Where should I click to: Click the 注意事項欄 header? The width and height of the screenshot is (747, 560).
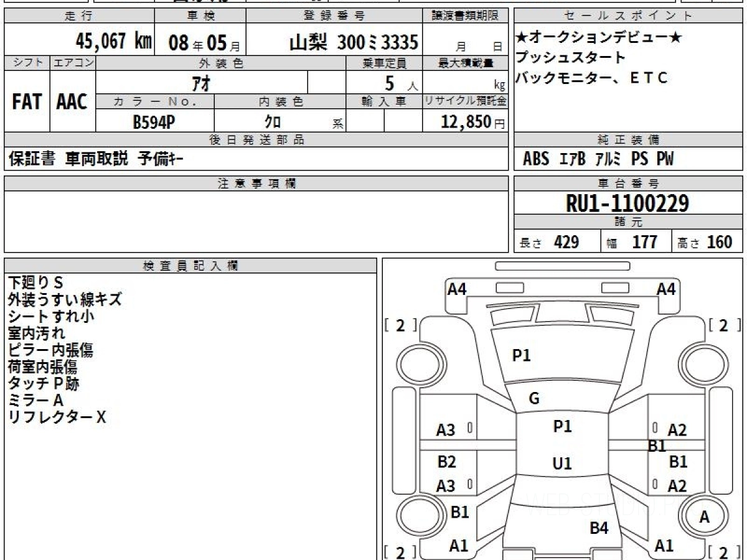pyautogui.click(x=256, y=183)
